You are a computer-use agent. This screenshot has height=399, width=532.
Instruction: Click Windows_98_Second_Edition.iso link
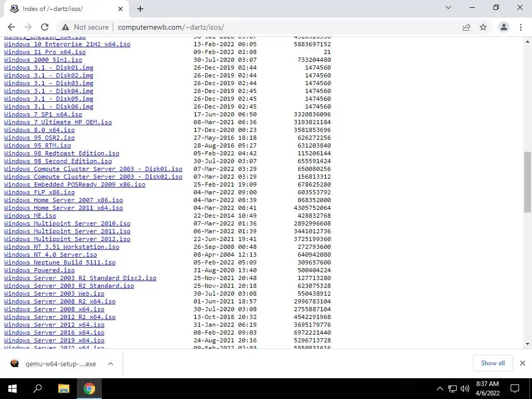[x=58, y=161]
